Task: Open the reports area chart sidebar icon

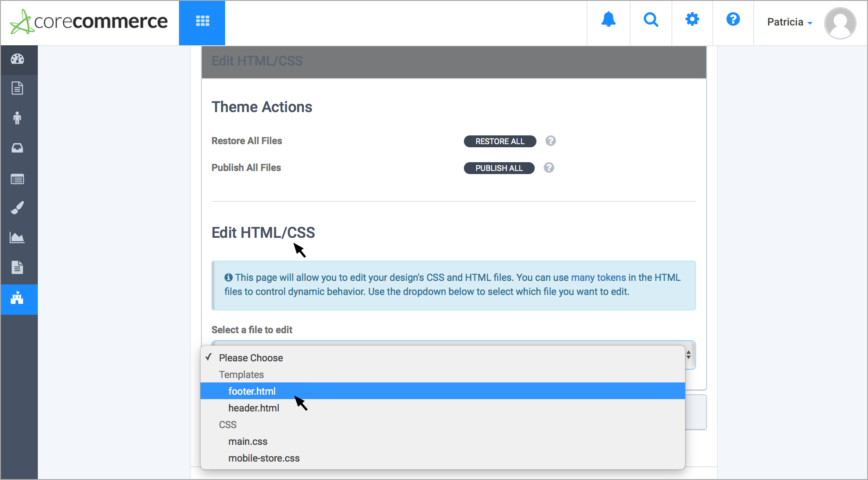Action: pyautogui.click(x=18, y=238)
